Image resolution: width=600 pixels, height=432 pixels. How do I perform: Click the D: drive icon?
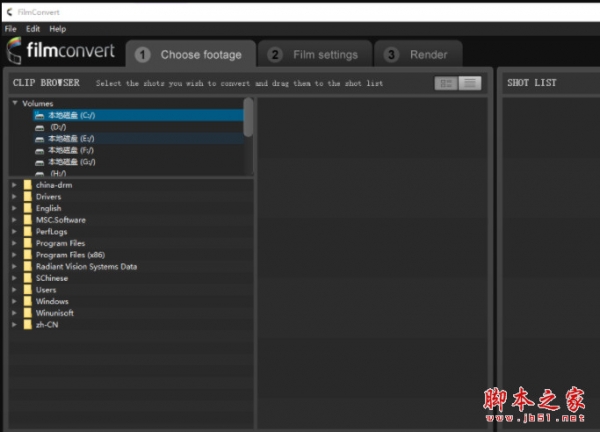click(39, 127)
